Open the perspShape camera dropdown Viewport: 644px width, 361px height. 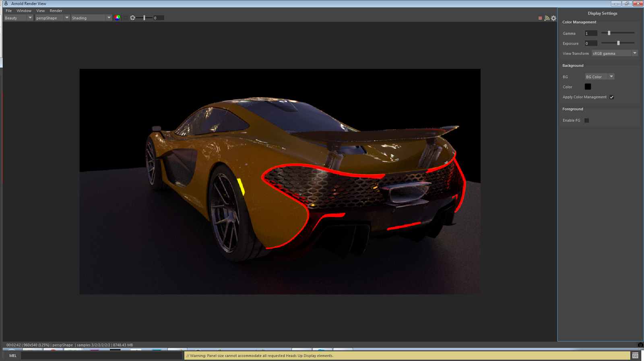52,18
